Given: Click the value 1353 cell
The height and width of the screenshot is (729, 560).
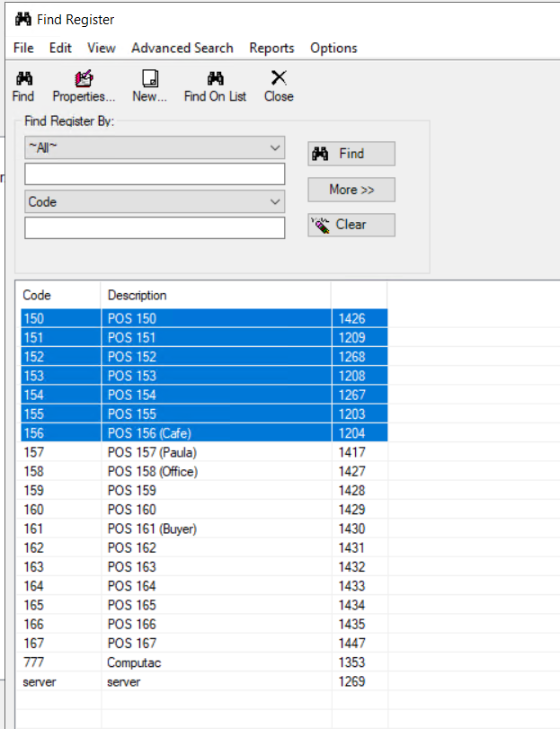Looking at the screenshot, I should coord(351,662).
